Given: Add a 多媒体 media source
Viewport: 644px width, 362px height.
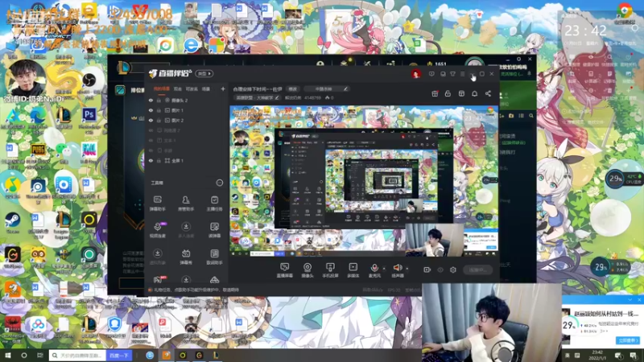Looking at the screenshot, I should 353,270.
